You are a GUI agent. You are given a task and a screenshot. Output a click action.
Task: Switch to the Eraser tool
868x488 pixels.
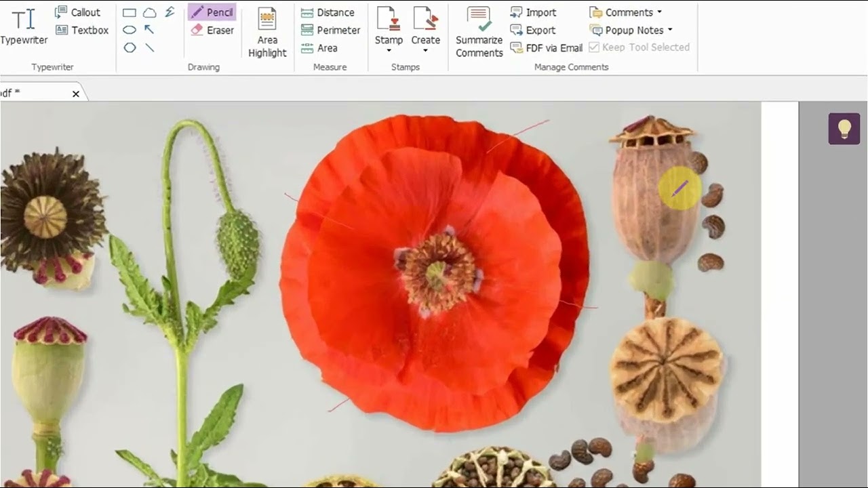(212, 30)
